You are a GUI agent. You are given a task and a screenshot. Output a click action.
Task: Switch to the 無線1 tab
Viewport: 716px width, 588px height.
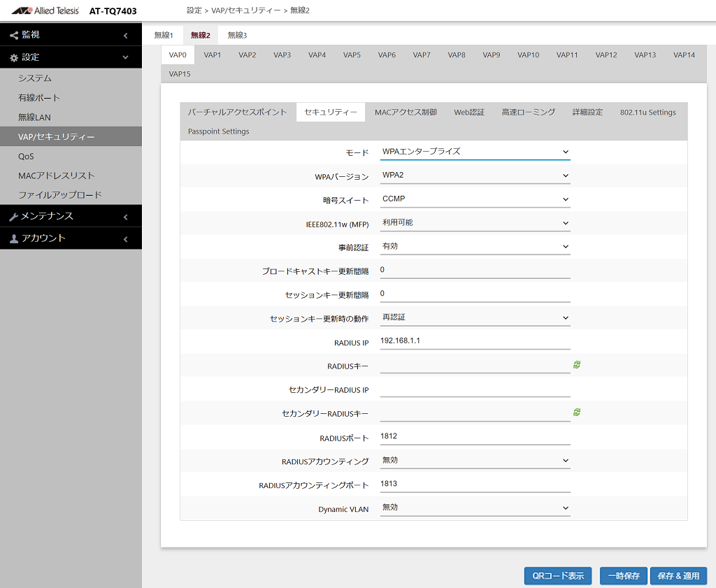coord(164,35)
